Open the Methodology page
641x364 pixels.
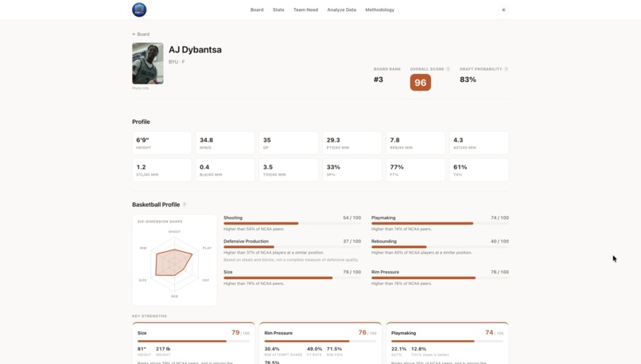(379, 10)
